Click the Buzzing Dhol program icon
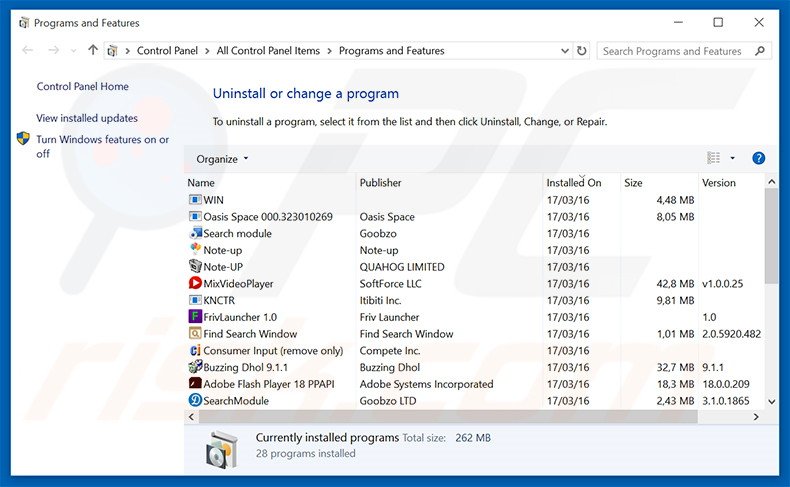Image resolution: width=790 pixels, height=487 pixels. 195,367
